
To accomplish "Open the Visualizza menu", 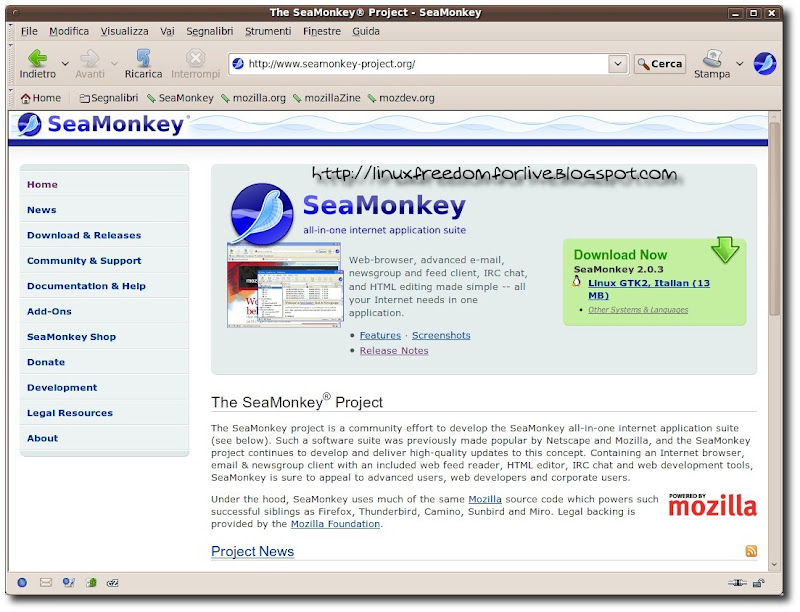I will 124,31.
